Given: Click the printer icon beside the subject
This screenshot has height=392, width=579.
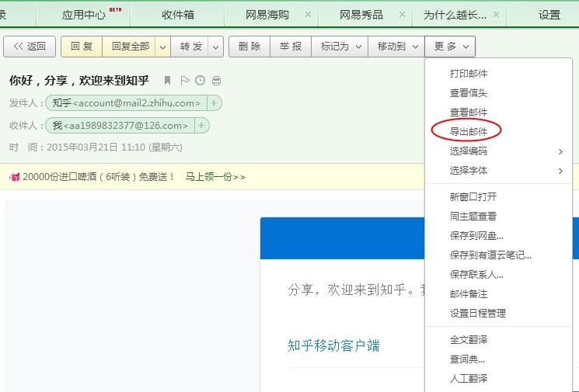Looking at the screenshot, I should coord(216,81).
